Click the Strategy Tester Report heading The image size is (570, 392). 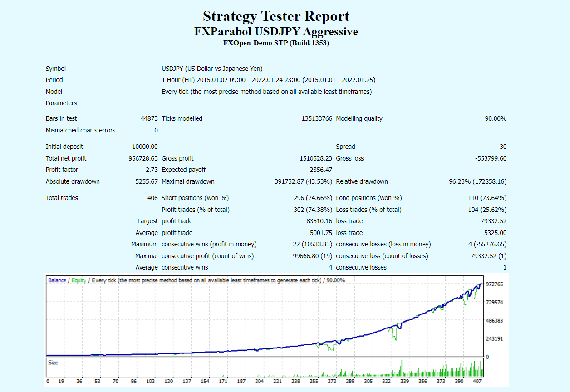point(276,16)
